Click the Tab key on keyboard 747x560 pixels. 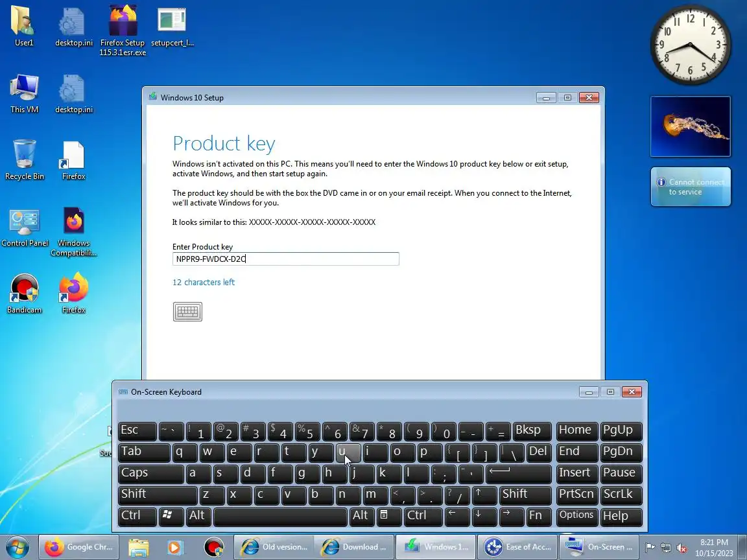tap(144, 452)
